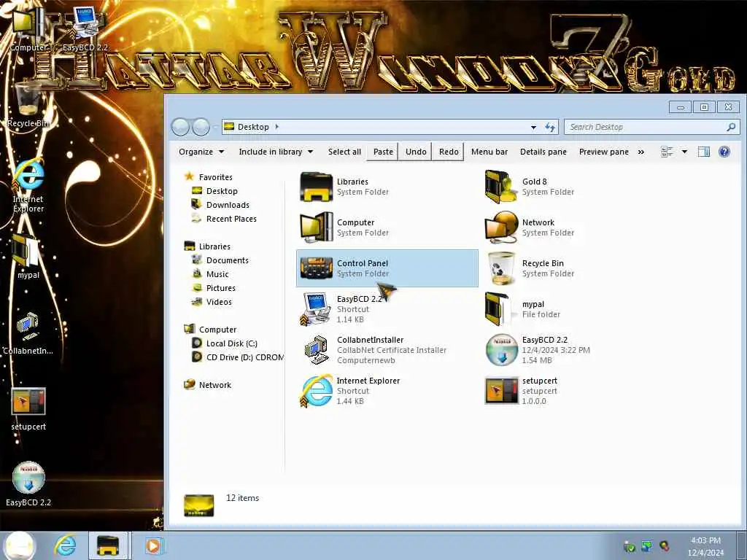Viewport: 747px width, 560px height.
Task: Open the Organize dropdown menu
Action: point(201,152)
